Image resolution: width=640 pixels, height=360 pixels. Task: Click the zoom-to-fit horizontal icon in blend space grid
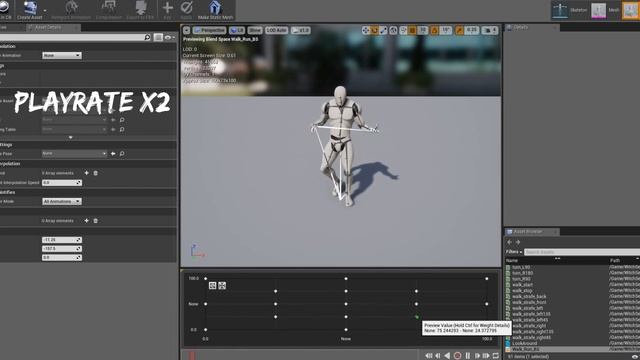(x=212, y=286)
